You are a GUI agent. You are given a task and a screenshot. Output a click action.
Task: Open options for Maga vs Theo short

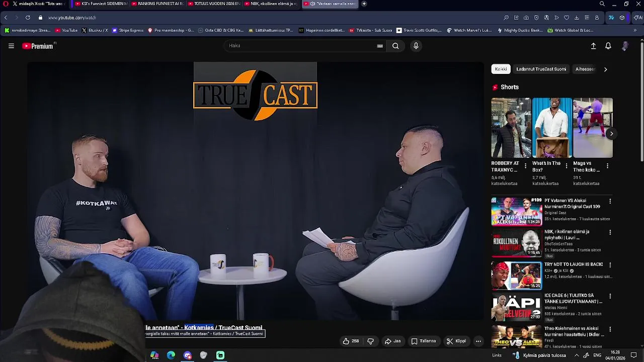pyautogui.click(x=607, y=166)
